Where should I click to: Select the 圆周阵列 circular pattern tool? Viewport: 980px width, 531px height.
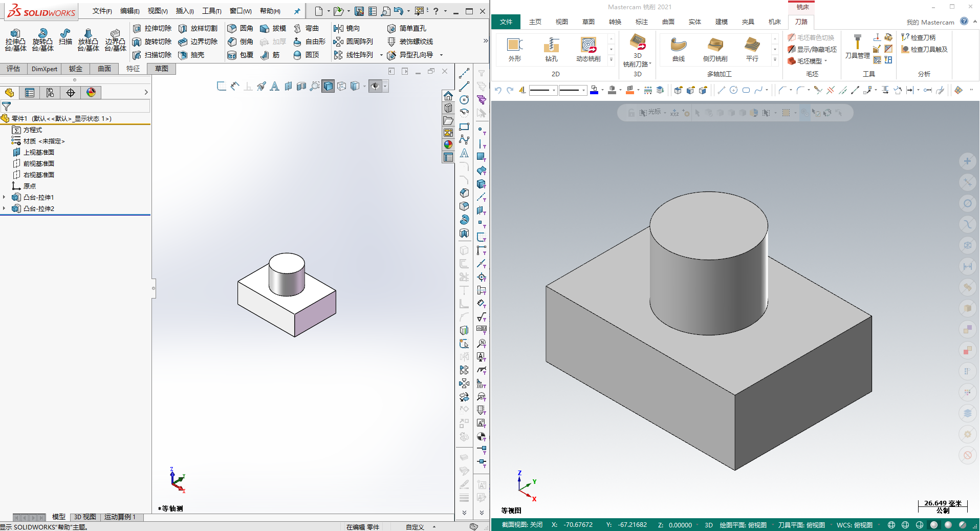353,41
